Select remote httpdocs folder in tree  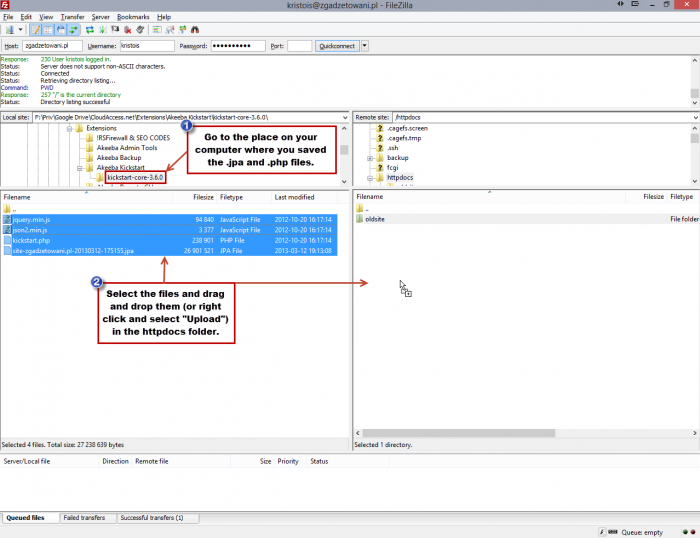coord(400,177)
